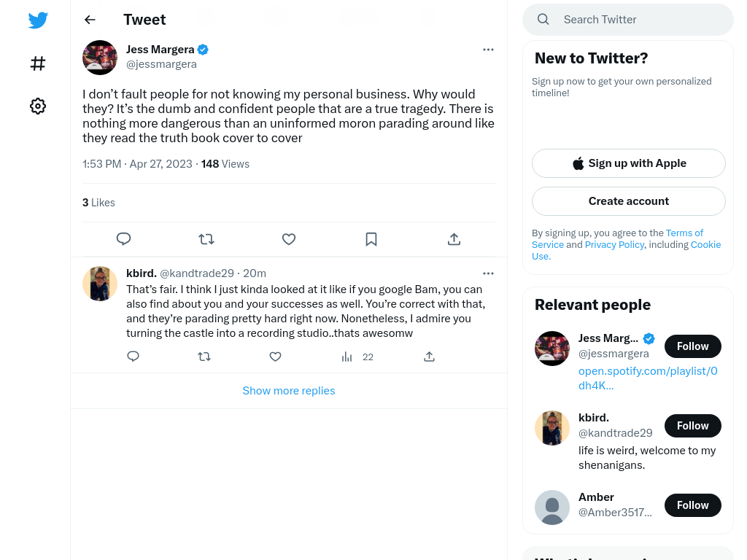Open Settings gear in sidebar
This screenshot has width=747, height=560.
(x=38, y=106)
